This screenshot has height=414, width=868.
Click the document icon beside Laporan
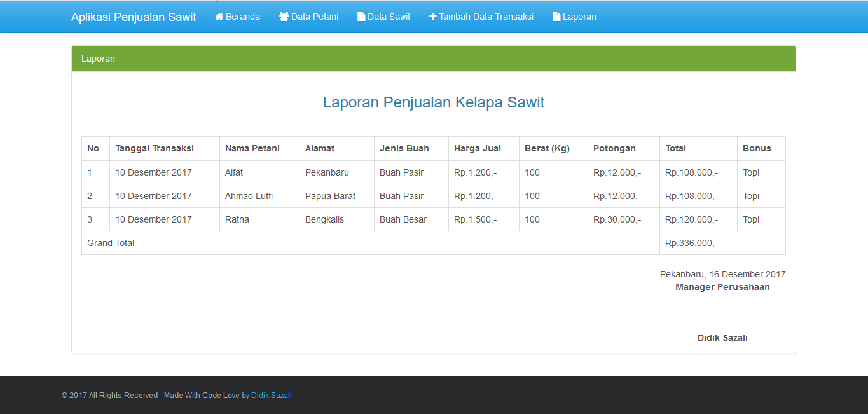(556, 17)
